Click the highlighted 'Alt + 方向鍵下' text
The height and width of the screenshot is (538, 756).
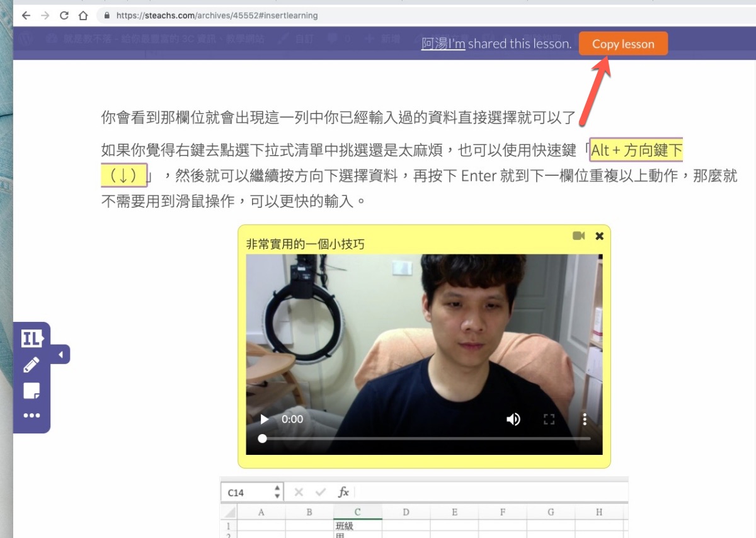(x=636, y=151)
